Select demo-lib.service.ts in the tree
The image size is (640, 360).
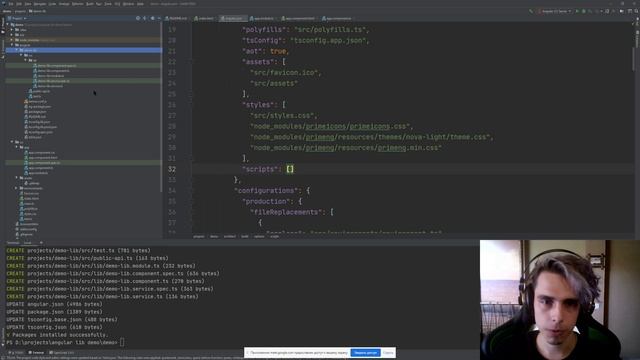(x=48, y=86)
